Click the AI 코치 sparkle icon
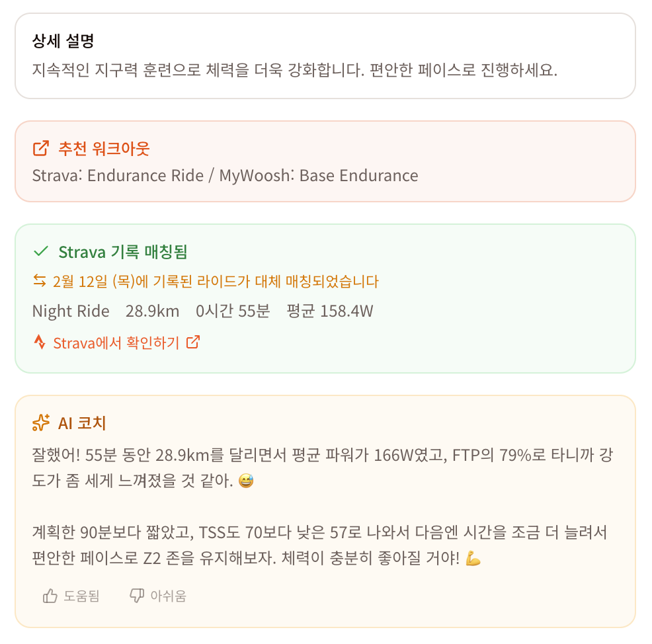Viewport: 652px width, 644px height. pyautogui.click(x=41, y=423)
